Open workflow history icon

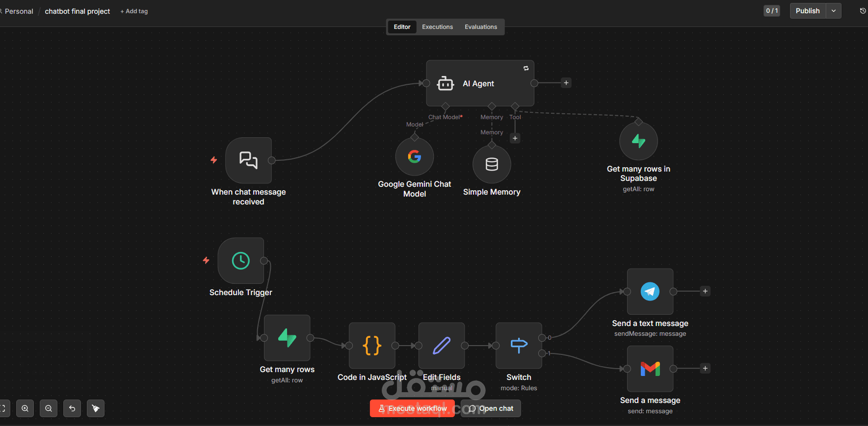(863, 11)
